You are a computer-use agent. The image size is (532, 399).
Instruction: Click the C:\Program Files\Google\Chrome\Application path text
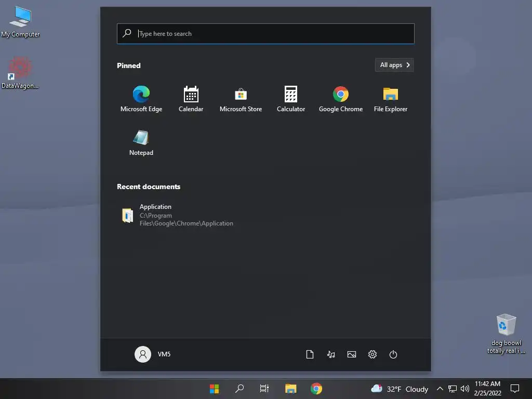187,220
